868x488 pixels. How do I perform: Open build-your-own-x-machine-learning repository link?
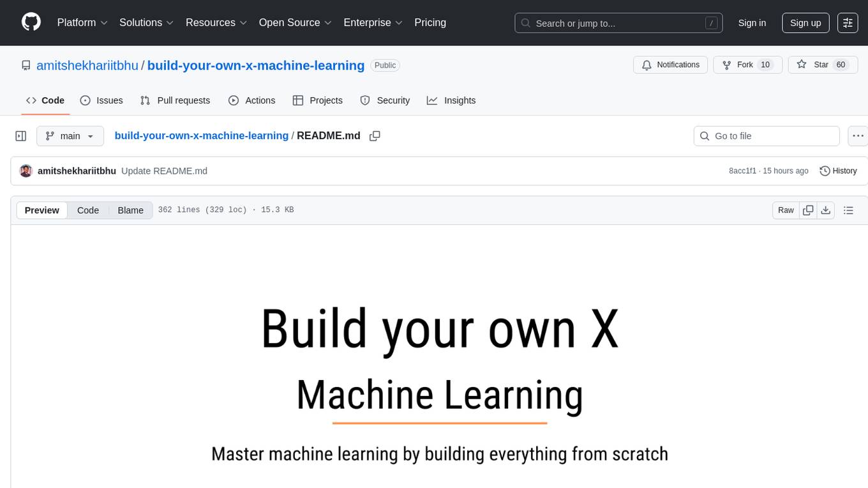[256, 65]
